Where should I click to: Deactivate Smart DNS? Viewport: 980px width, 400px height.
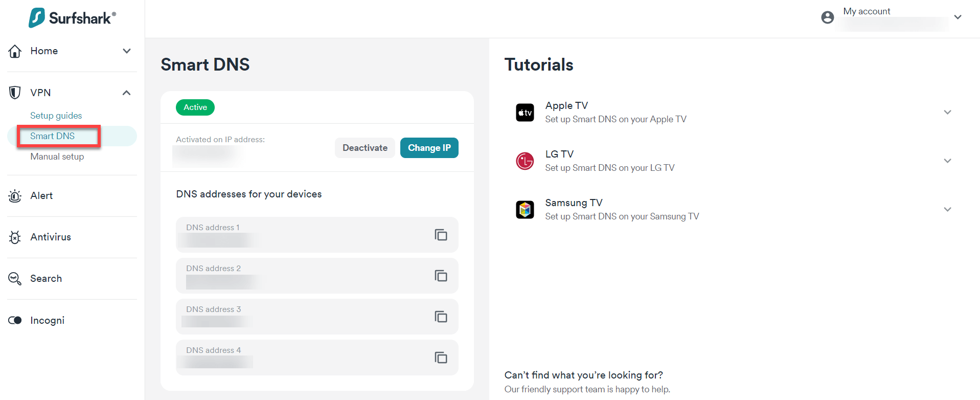365,148
